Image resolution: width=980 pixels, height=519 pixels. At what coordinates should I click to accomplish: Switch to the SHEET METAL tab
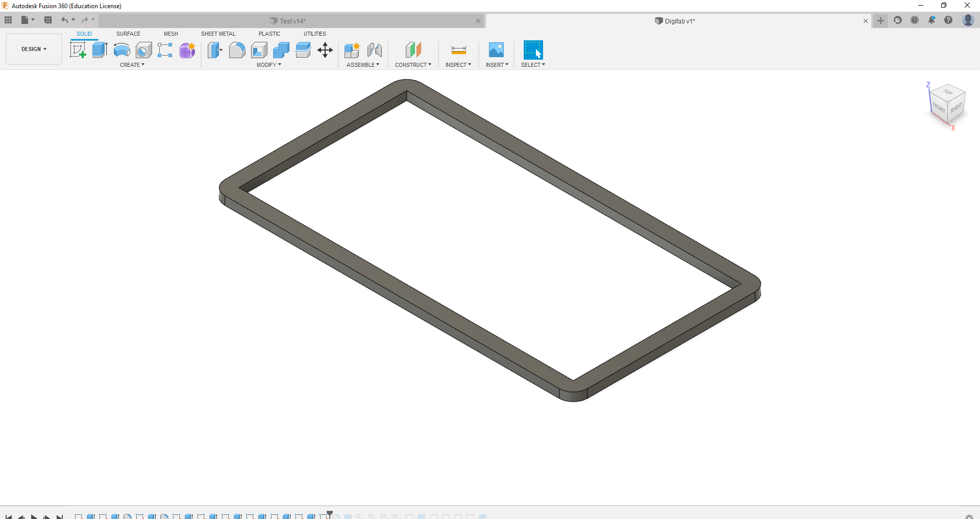[x=218, y=34]
